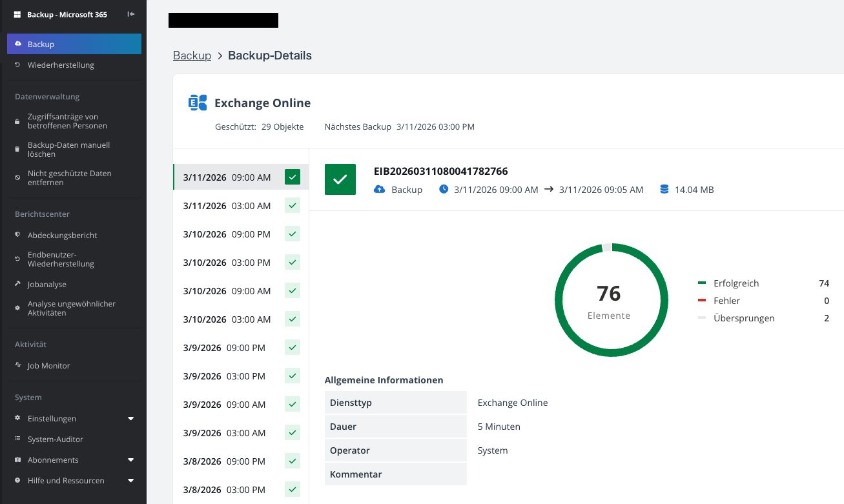Select the status checkbox for 3/9/2026 03:00 AM

click(x=293, y=433)
